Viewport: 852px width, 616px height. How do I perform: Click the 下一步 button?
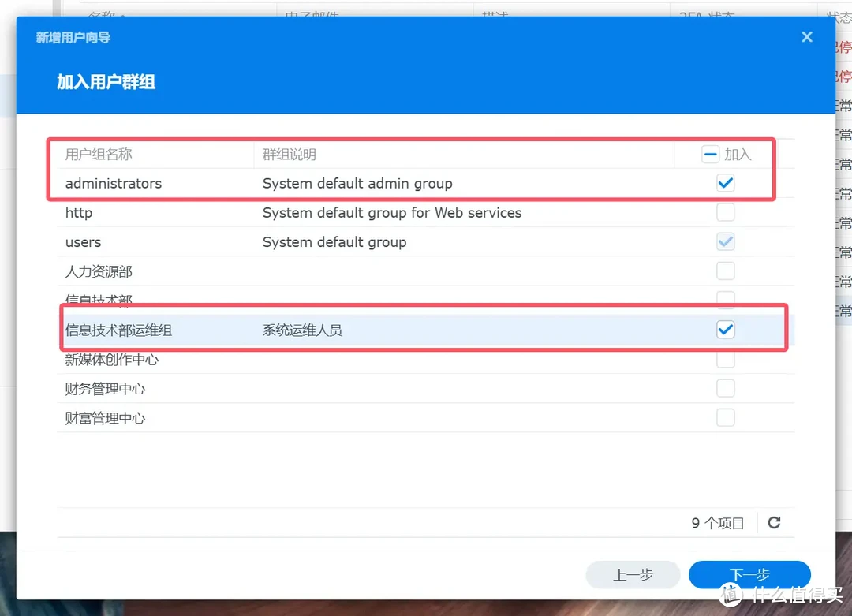click(x=749, y=574)
